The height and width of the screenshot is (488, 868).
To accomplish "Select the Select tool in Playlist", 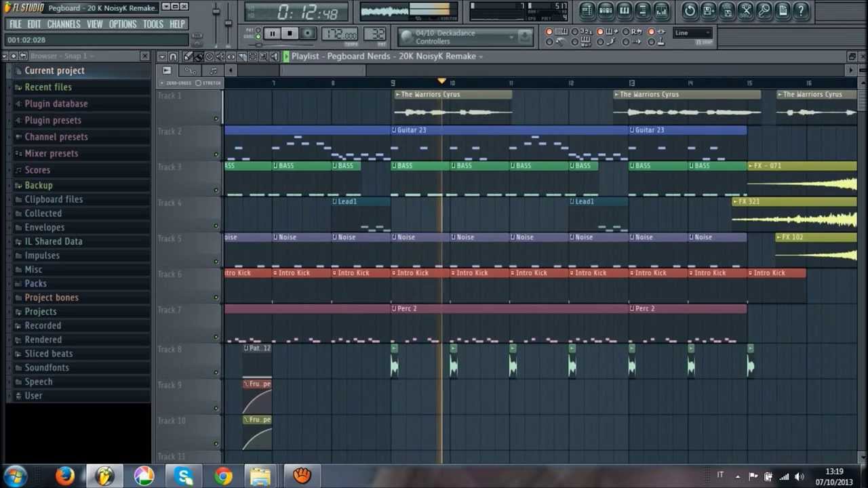I will point(252,56).
